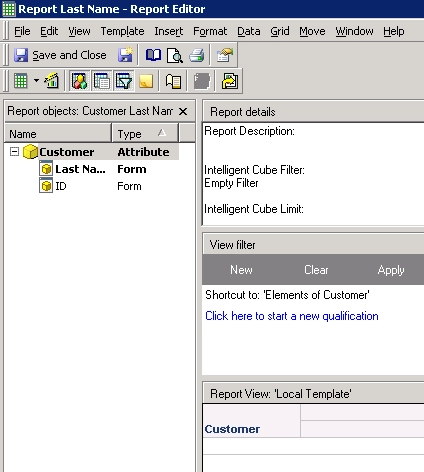Open the View menu
Image resolution: width=424 pixels, height=472 pixels.
79,31
